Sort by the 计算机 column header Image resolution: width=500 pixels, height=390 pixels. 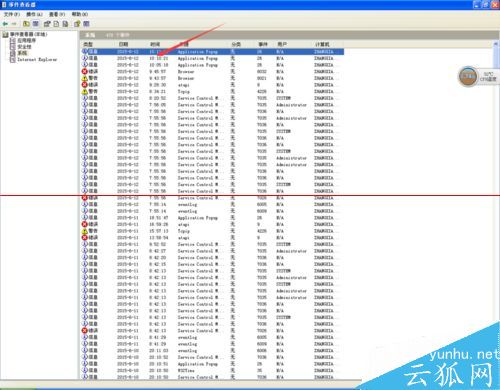tap(322, 44)
